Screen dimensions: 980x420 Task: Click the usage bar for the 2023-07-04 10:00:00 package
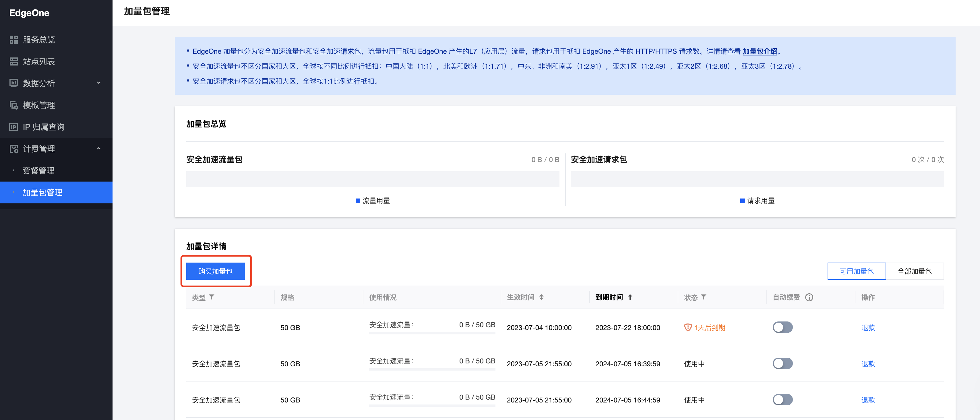pos(432,333)
